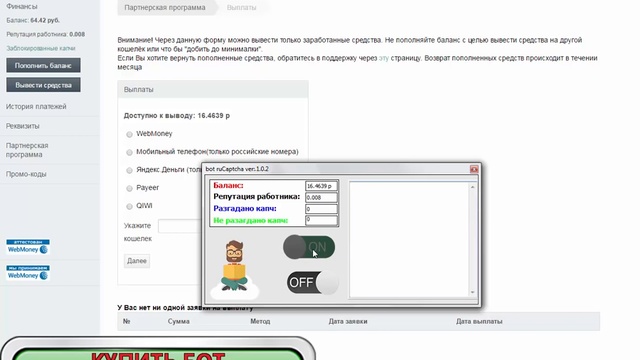Click the bot log scrollbar down arrow
The image size is (640, 360).
472,292
